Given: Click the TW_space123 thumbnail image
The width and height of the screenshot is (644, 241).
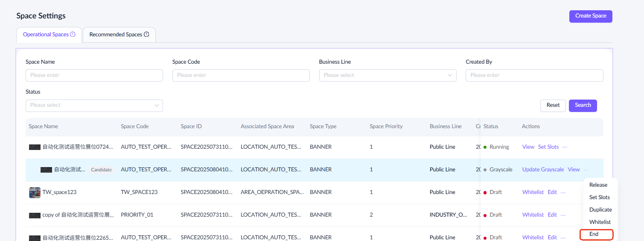Looking at the screenshot, I should 35,192.
